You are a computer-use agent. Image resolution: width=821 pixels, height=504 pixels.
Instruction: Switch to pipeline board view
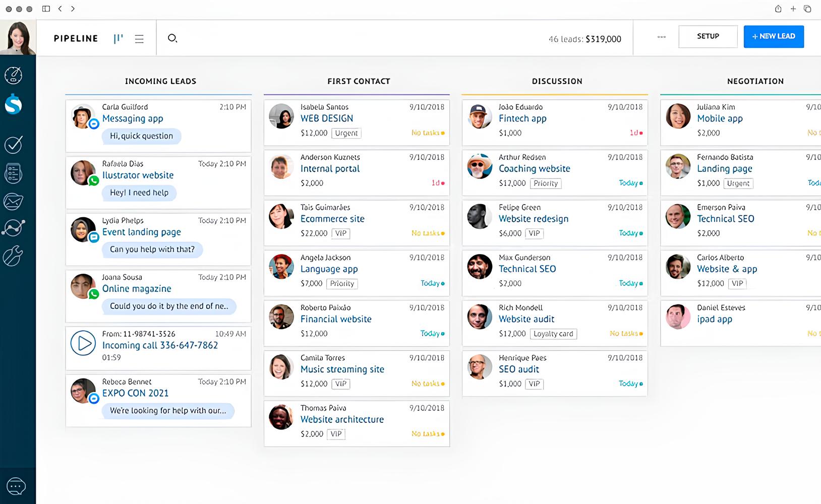[x=119, y=39]
